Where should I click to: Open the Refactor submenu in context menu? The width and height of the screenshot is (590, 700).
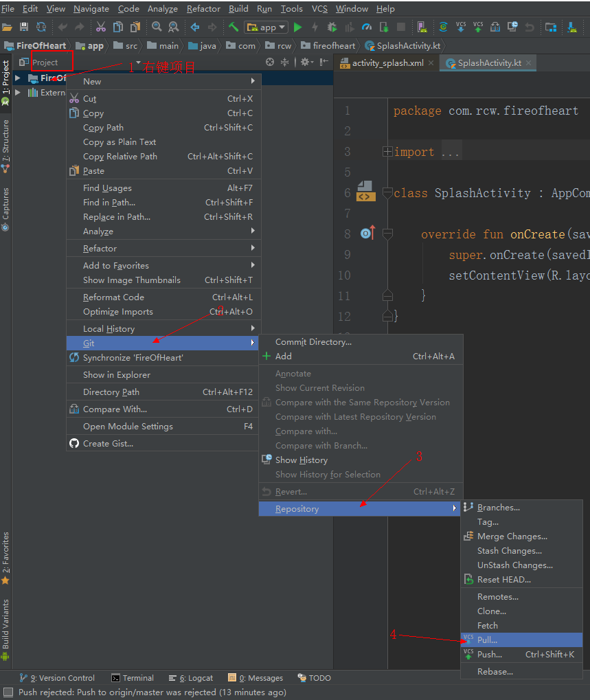coord(163,248)
